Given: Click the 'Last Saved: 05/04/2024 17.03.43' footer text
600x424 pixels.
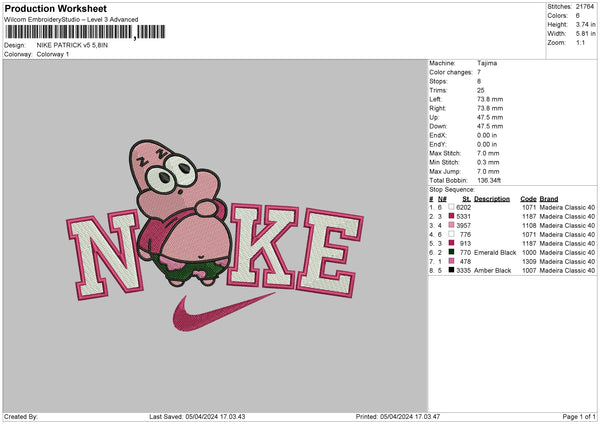Looking at the screenshot, I should pyautogui.click(x=197, y=416).
